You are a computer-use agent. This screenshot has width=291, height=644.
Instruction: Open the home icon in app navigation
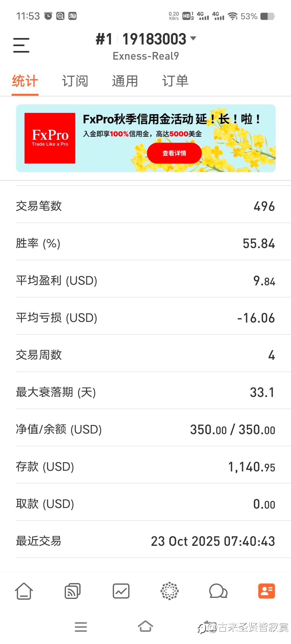[x=24, y=591]
